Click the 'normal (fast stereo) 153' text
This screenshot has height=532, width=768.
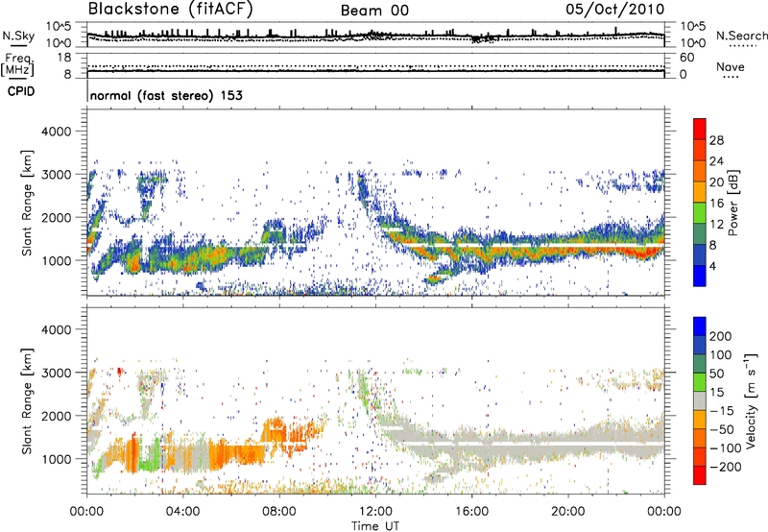point(166,95)
